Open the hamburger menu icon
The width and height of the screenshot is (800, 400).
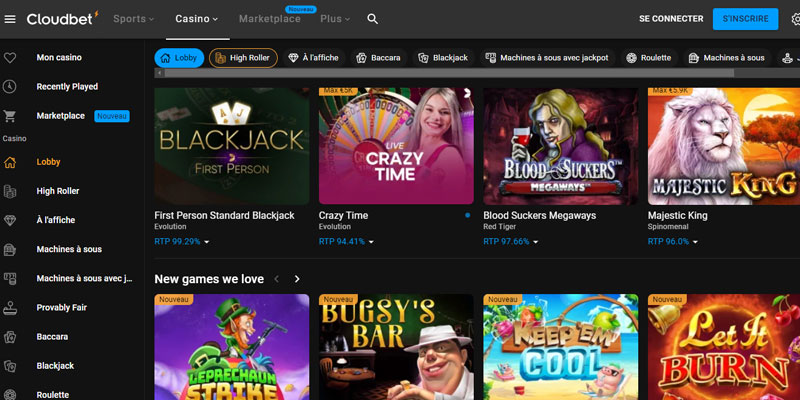(10, 19)
